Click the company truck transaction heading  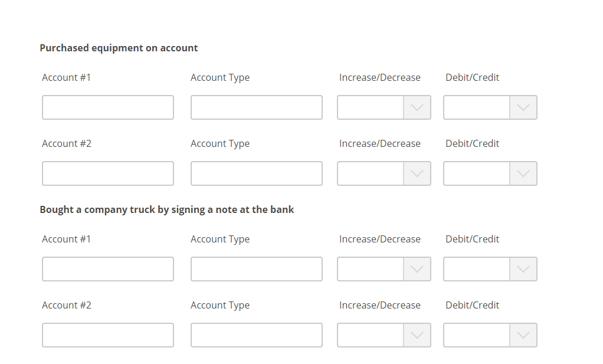click(167, 209)
